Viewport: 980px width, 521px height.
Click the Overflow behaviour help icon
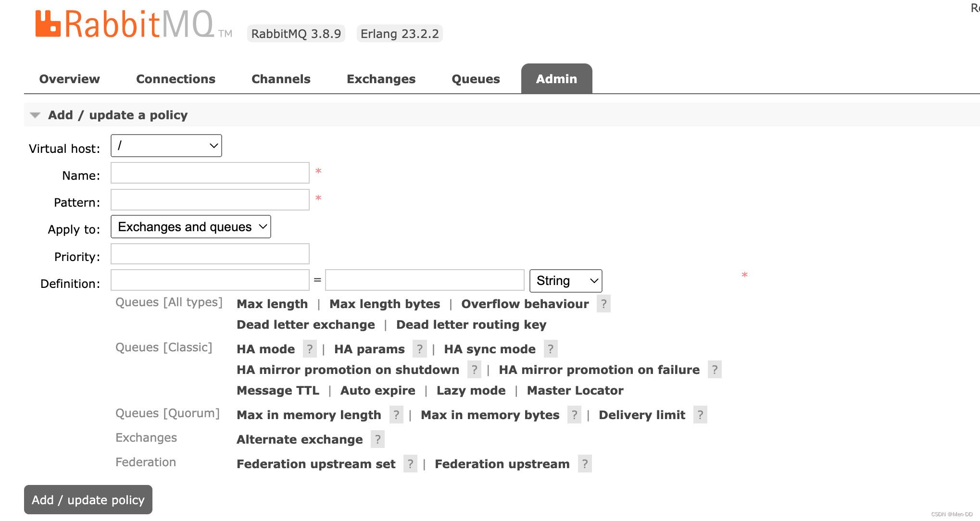point(603,304)
